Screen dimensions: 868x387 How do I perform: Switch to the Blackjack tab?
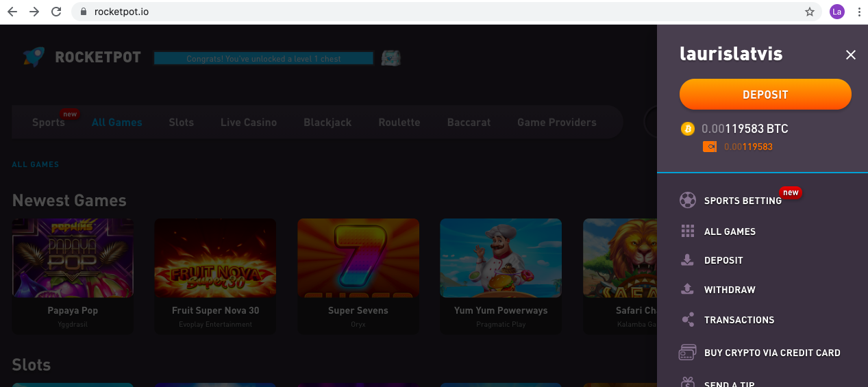(x=327, y=123)
